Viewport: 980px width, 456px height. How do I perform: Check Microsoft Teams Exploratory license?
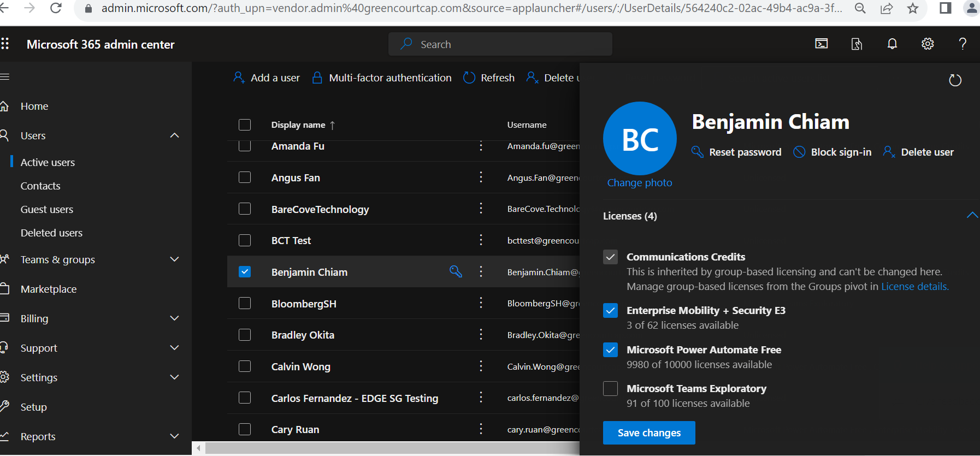tap(610, 388)
